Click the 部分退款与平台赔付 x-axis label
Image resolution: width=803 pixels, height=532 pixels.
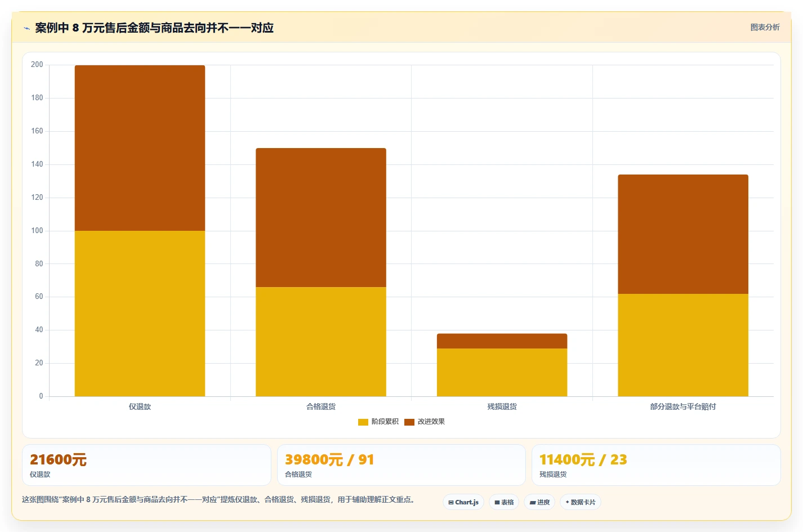pos(683,406)
